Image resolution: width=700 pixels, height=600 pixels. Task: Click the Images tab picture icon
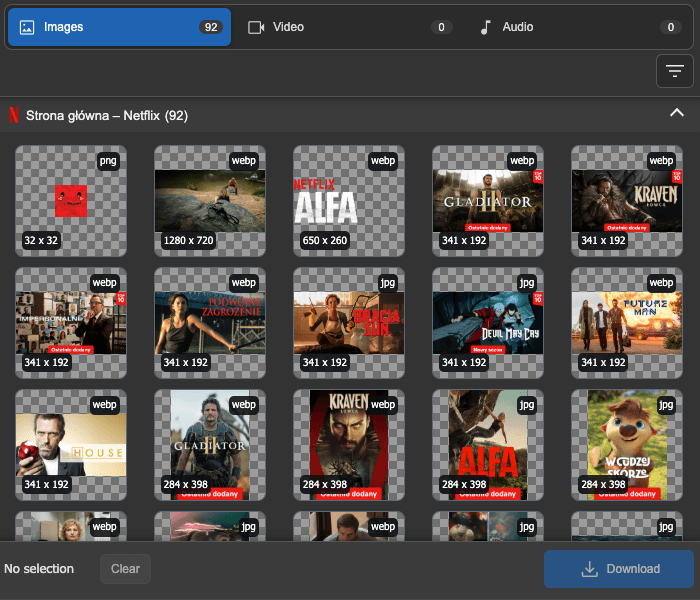(x=27, y=27)
